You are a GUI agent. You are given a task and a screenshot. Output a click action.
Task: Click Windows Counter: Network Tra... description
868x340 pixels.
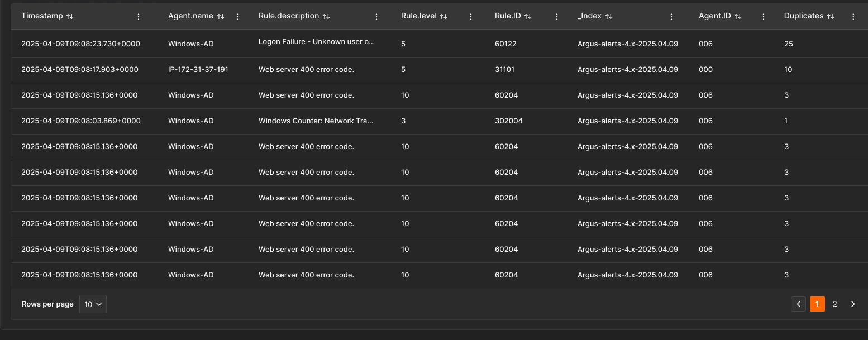click(316, 121)
